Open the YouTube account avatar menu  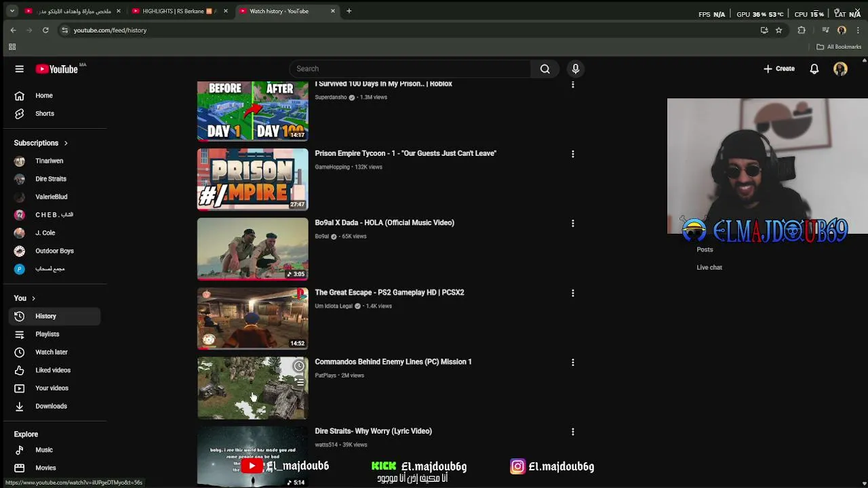coord(840,68)
